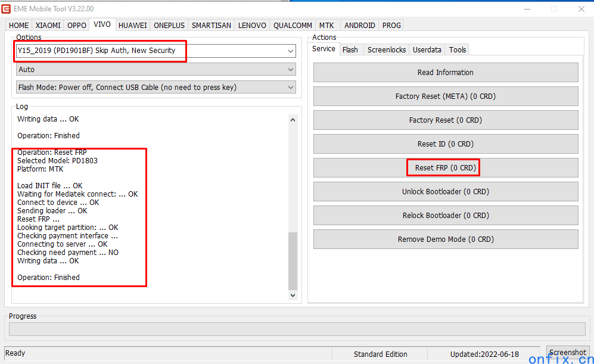
Task: Open the Flash actions tab
Action: coord(350,49)
